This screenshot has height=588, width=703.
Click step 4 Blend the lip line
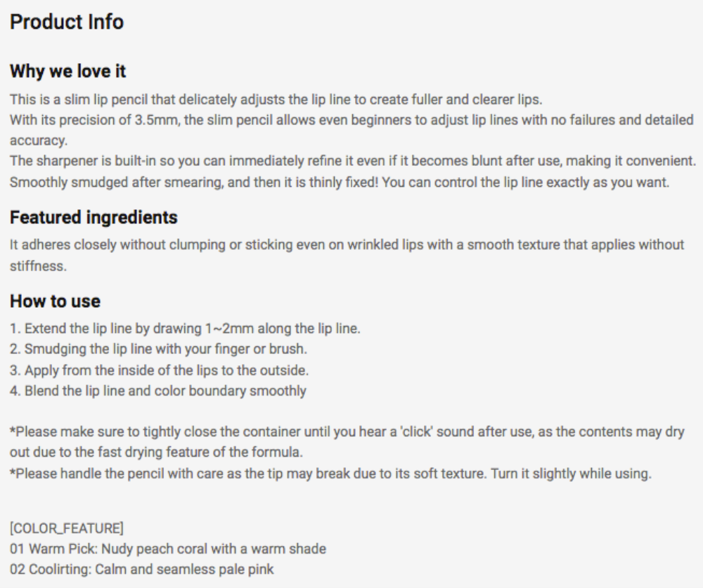157,391
